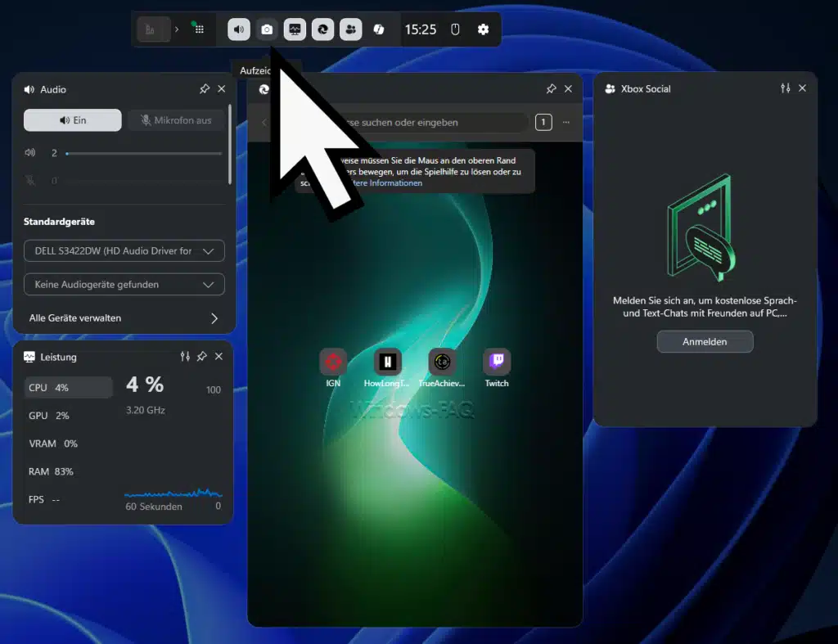
Task: Click the Audio widget scrollbar
Action: tap(230, 144)
